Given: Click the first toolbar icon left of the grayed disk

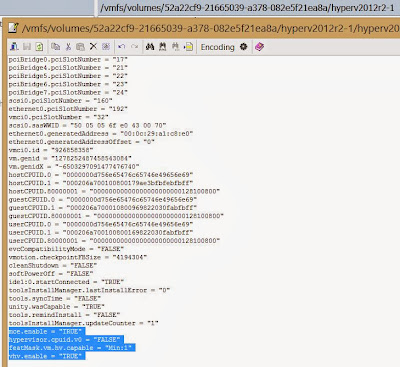Looking at the screenshot, I should (14, 47).
